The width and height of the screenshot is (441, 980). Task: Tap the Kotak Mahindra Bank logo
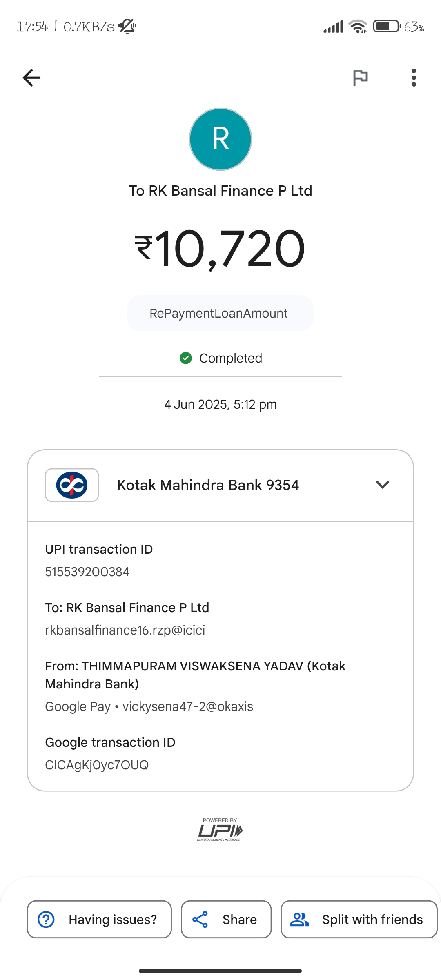[x=72, y=485]
